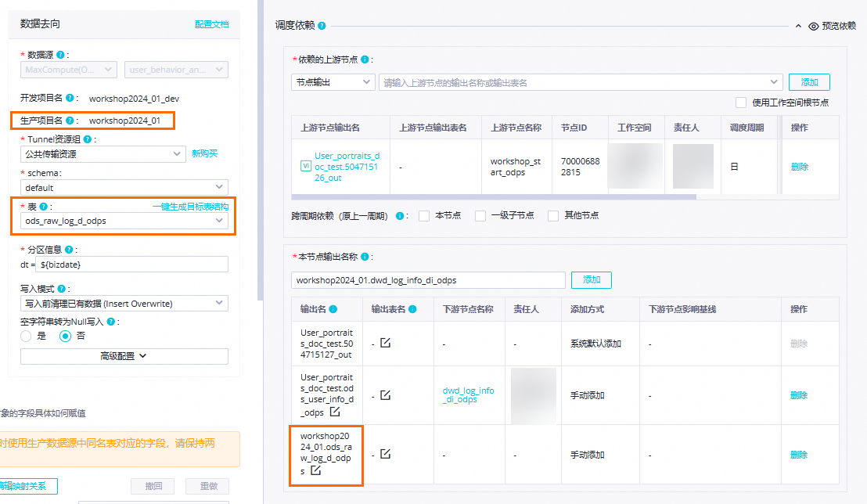Click help icon beside 开发项目名
Screen dimensions: 867x504
click(70, 98)
